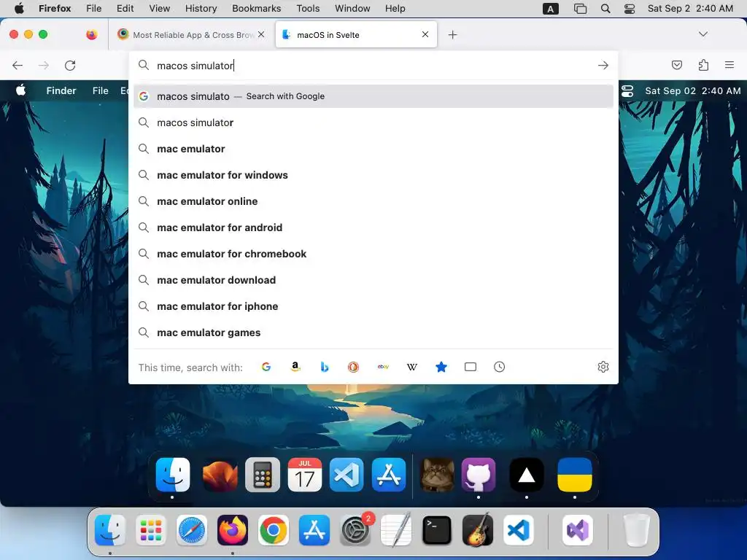The image size is (747, 560).
Task: Choose 'mac emulator games' suggestion
Action: (373, 332)
